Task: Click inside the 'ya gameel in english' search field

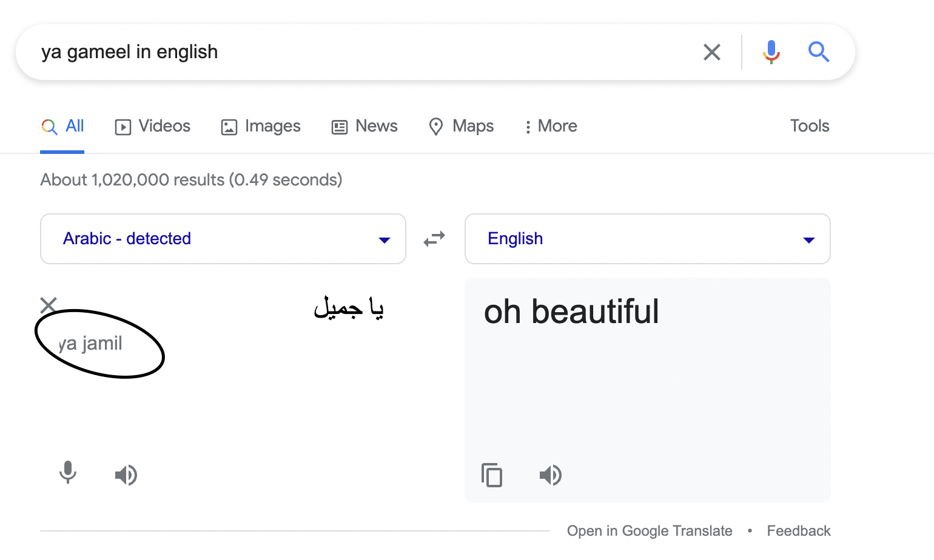Action: (x=364, y=52)
